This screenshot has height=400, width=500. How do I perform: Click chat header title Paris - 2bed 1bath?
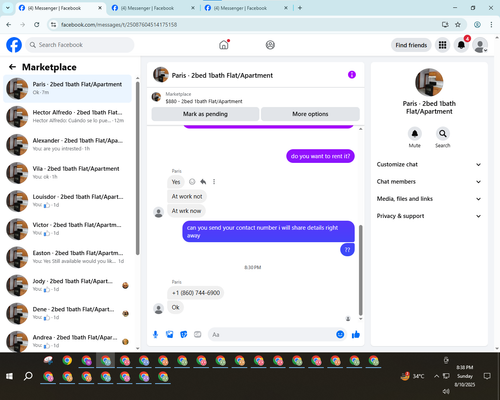point(222,75)
